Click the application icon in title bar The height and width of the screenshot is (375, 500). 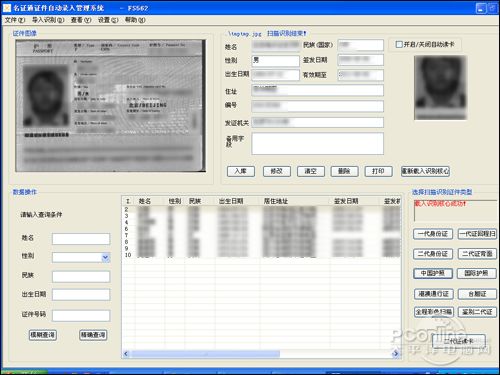(7, 7)
